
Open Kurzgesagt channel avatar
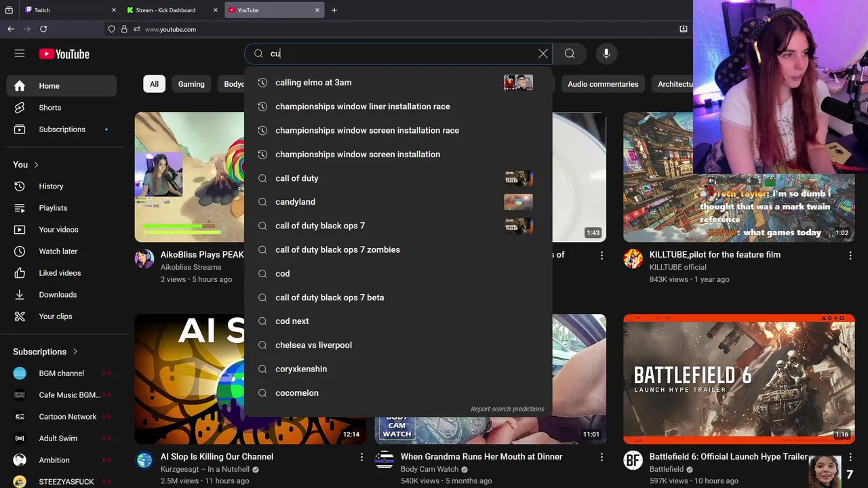pos(144,460)
